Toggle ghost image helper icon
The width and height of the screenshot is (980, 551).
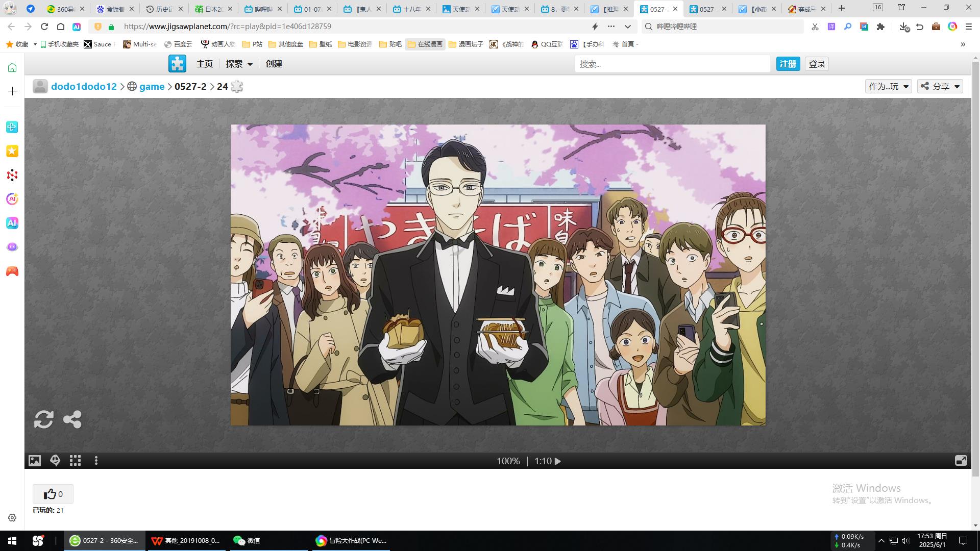[x=55, y=461]
